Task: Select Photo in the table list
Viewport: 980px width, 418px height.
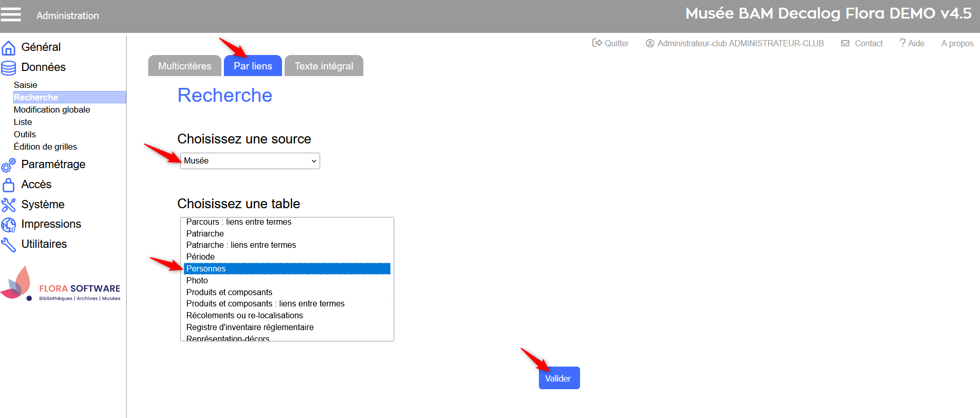Action: coord(197,280)
